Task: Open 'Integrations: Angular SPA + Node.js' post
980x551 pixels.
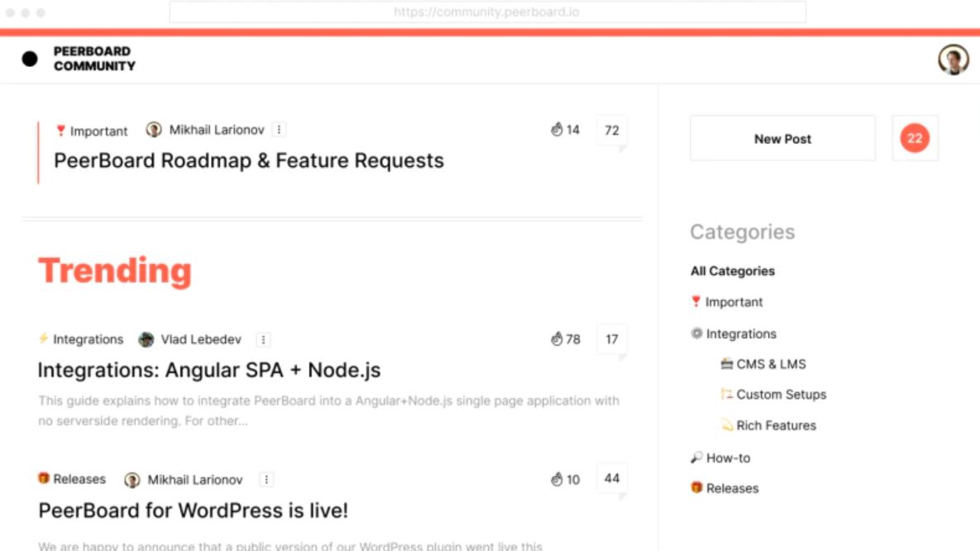Action: pyautogui.click(x=209, y=370)
